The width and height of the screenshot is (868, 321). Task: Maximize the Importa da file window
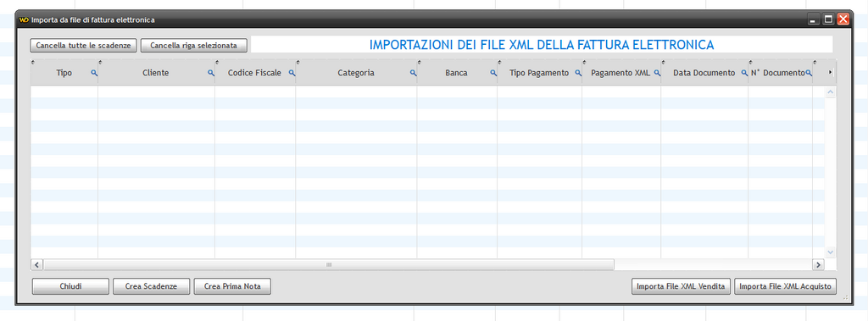point(828,19)
